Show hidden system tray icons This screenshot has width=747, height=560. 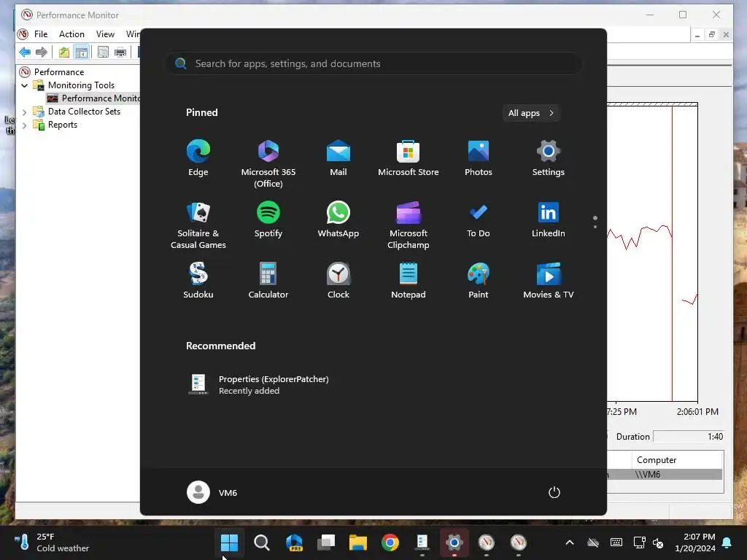point(570,542)
